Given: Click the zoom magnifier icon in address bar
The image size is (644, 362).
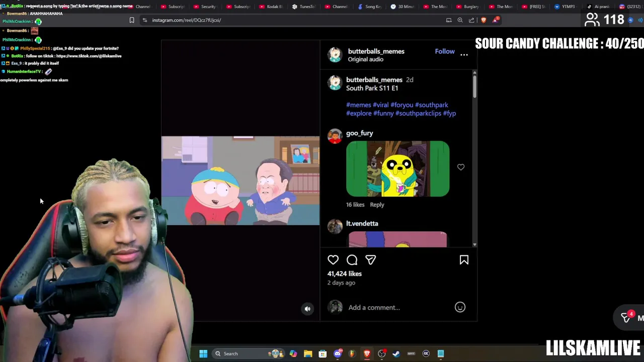Looking at the screenshot, I should pyautogui.click(x=460, y=20).
